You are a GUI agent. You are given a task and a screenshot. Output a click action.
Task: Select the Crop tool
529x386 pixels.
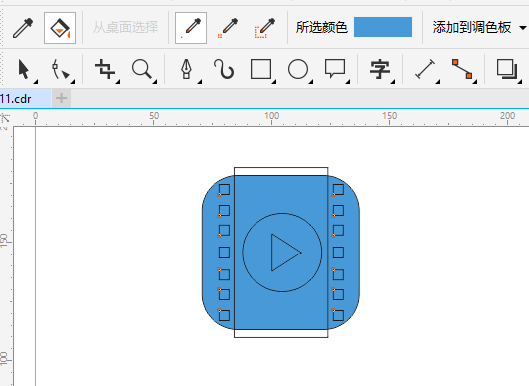tap(105, 69)
